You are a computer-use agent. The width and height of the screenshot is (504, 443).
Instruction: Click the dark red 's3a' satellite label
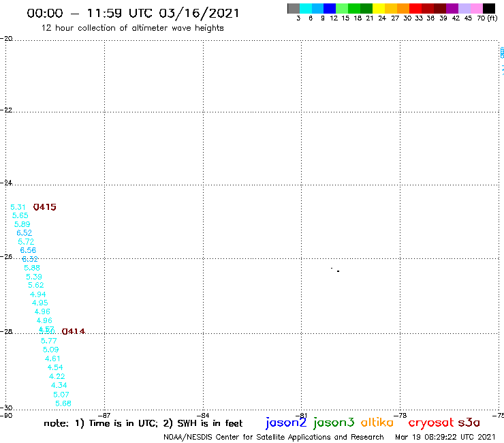[469, 423]
